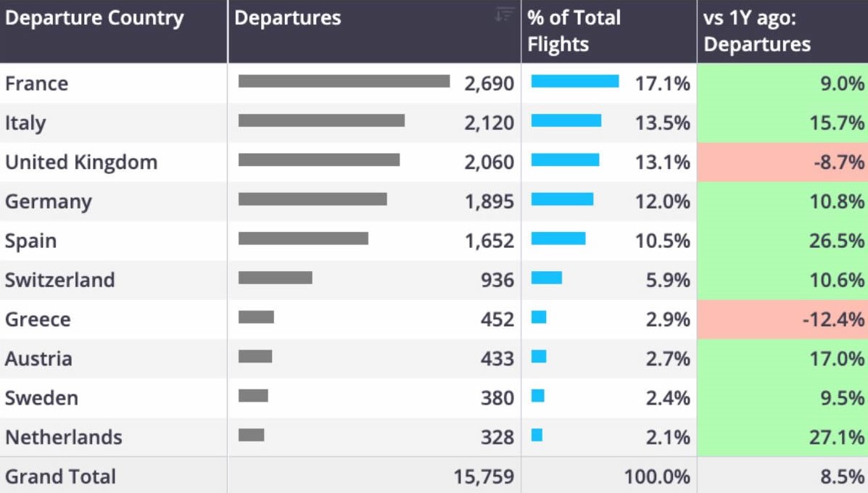Click the sort descending icon in Departures header
This screenshot has height=493, width=868.
point(504,15)
